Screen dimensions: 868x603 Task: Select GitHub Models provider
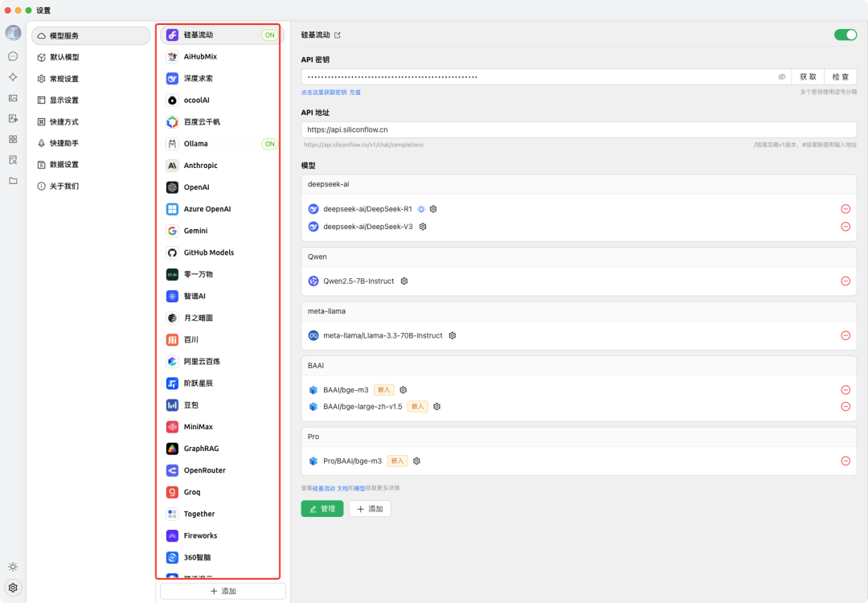coord(222,252)
